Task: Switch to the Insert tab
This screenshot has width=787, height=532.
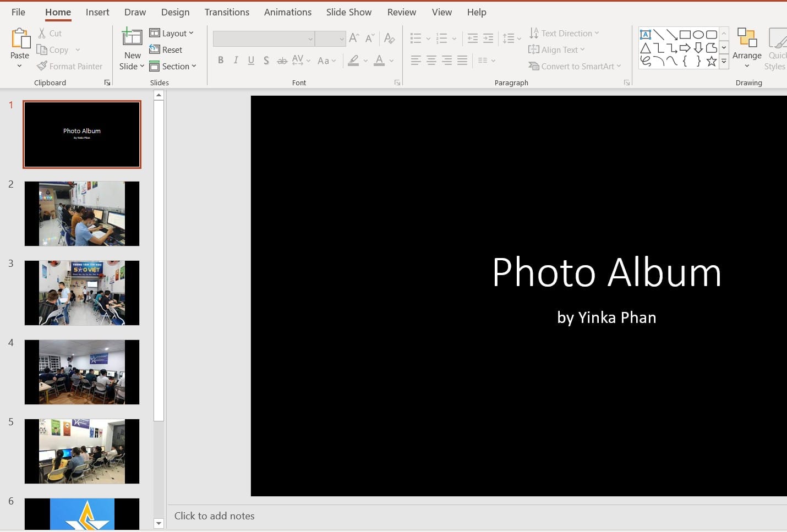Action: coord(97,12)
